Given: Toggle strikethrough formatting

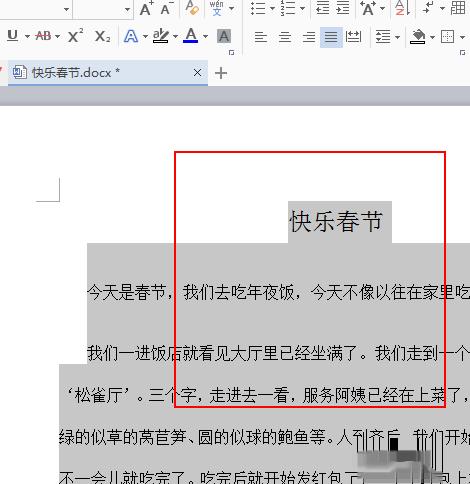Looking at the screenshot, I should click(x=43, y=35).
